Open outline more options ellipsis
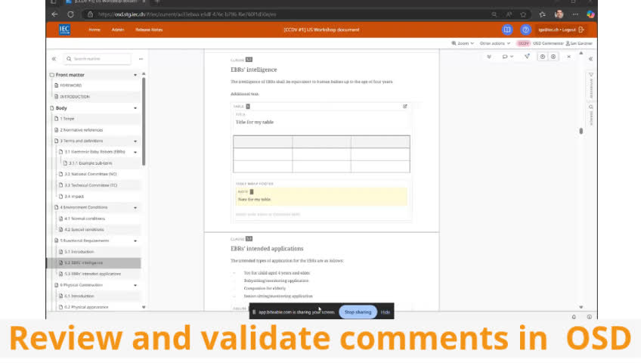This screenshot has width=644, height=363. [141, 58]
